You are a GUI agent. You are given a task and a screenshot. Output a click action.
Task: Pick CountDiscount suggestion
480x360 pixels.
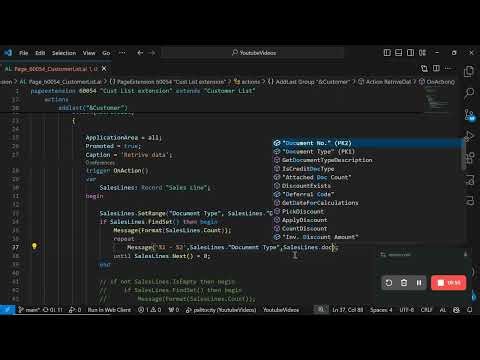tap(367, 229)
